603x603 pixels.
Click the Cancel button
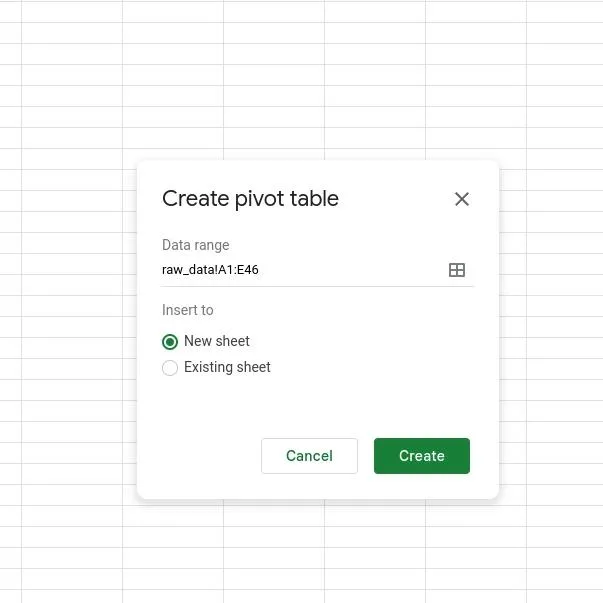tap(309, 456)
